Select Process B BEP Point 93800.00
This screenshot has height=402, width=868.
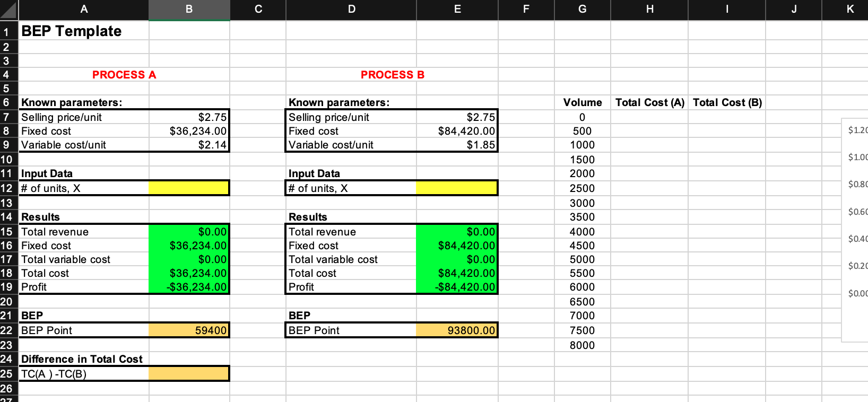(x=457, y=330)
